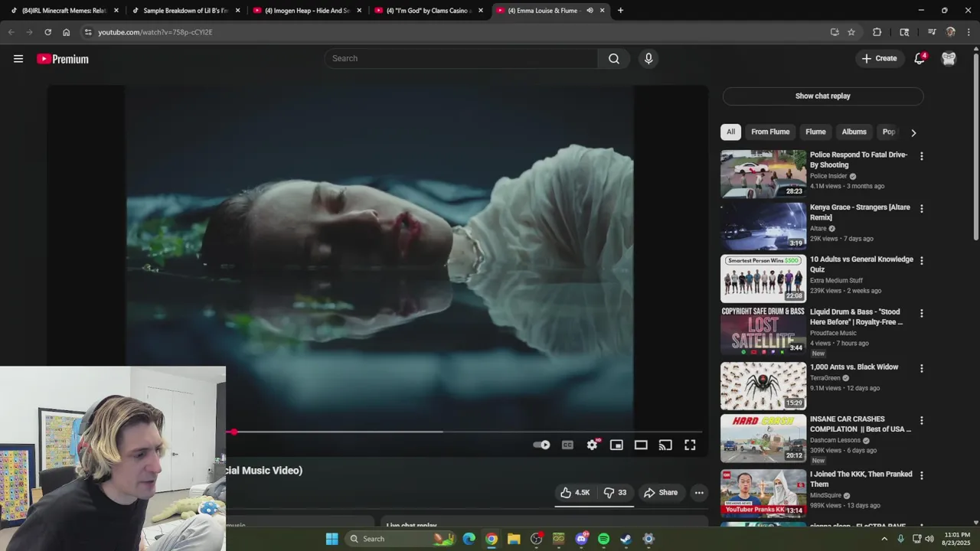980x551 pixels.
Task: Open the YouTube hamburger guide menu
Action: pyautogui.click(x=18, y=59)
